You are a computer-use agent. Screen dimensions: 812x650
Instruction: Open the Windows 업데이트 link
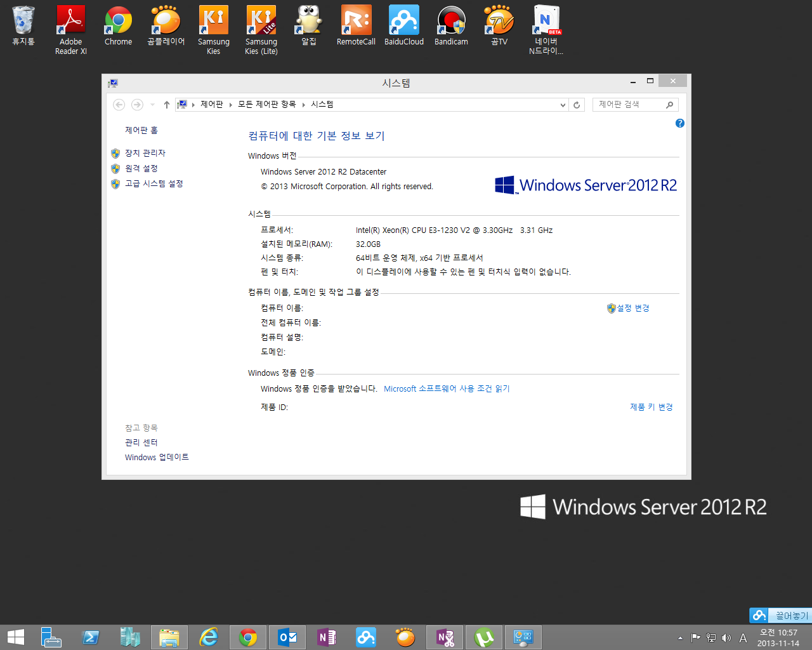pos(157,457)
